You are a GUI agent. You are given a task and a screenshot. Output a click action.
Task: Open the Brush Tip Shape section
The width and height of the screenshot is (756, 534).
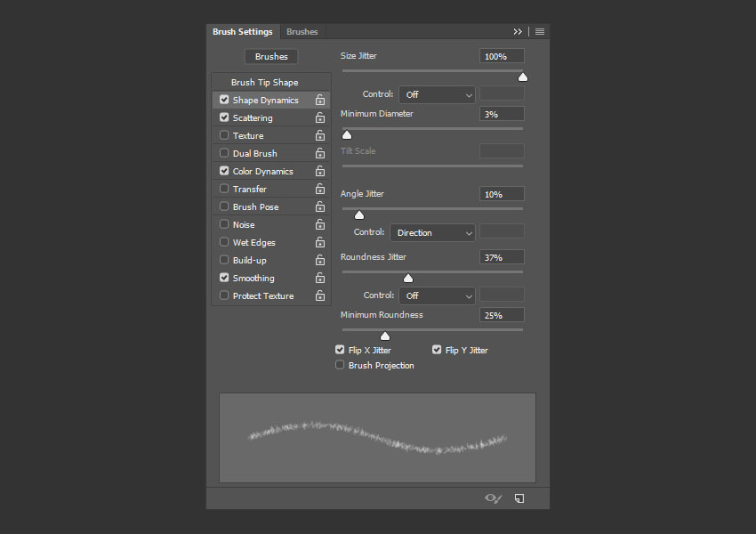point(265,83)
